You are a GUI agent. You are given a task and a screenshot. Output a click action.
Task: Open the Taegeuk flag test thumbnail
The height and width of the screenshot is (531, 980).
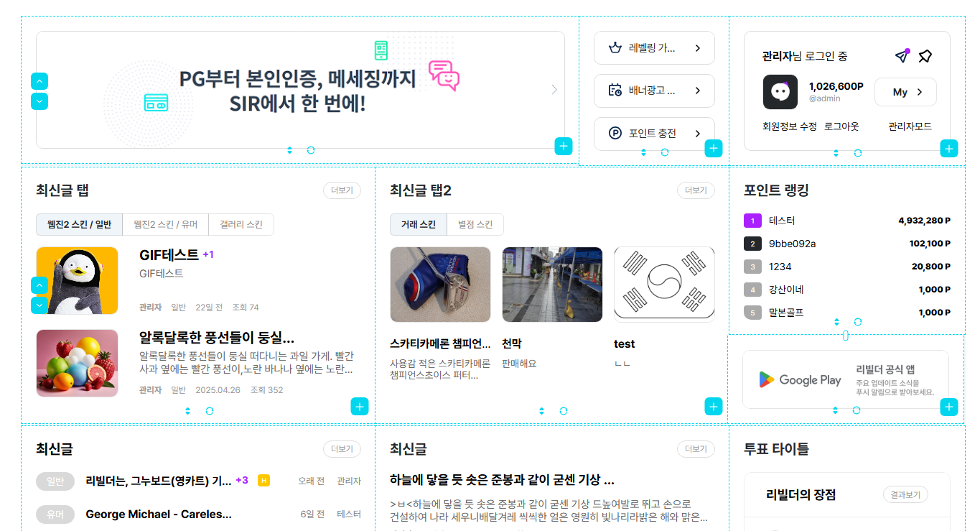(x=664, y=285)
